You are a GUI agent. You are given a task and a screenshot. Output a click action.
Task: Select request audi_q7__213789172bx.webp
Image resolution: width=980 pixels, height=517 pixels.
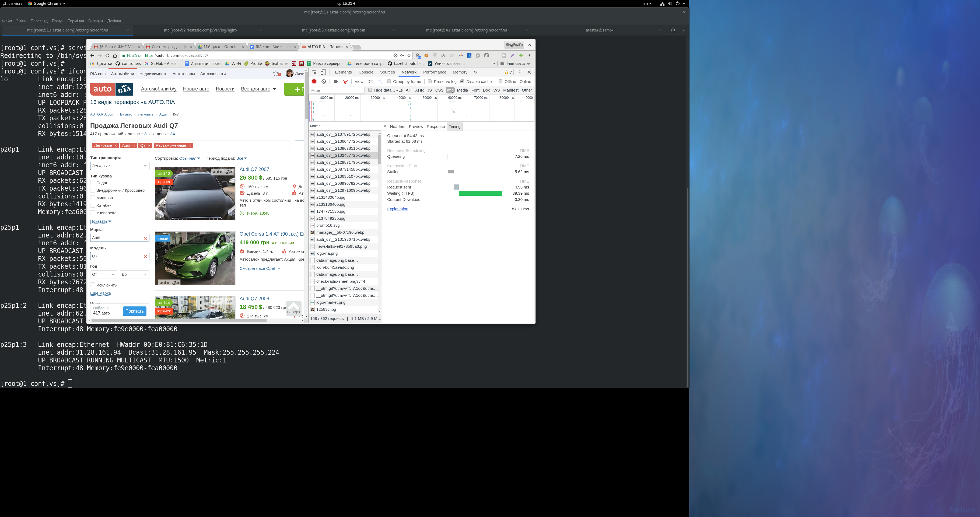[343, 134]
